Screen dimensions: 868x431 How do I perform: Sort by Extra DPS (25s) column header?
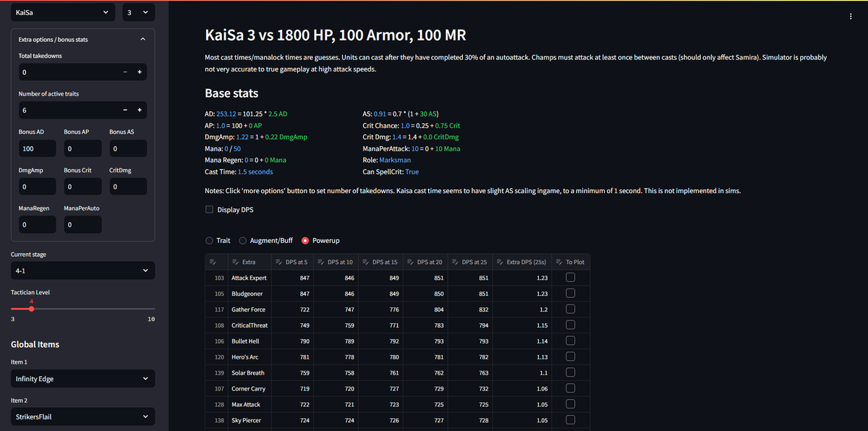coord(521,262)
